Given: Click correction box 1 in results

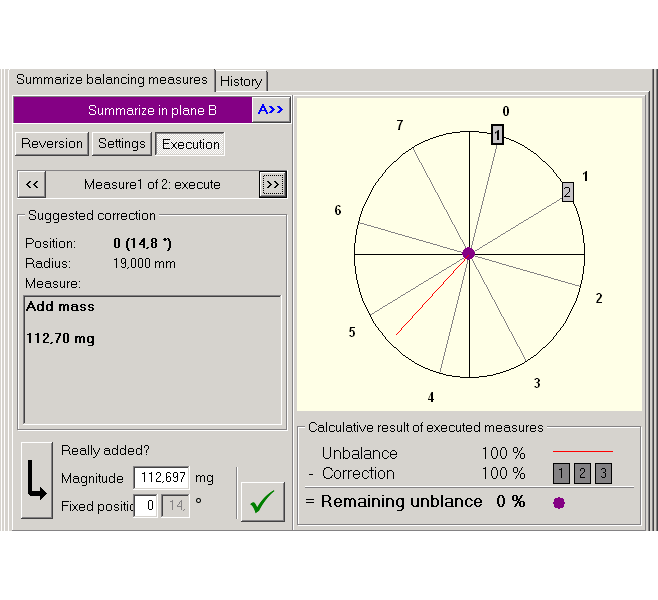Looking at the screenshot, I should 562,474.
